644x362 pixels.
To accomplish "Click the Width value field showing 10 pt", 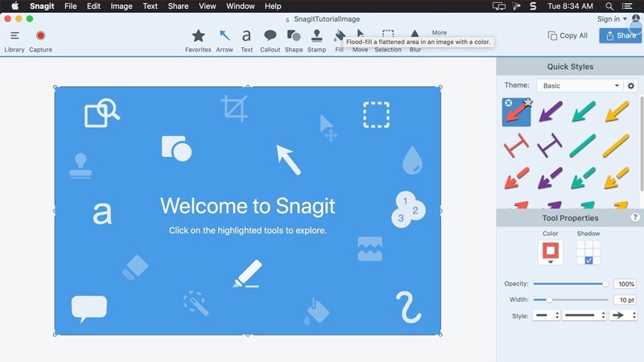I will click(625, 300).
